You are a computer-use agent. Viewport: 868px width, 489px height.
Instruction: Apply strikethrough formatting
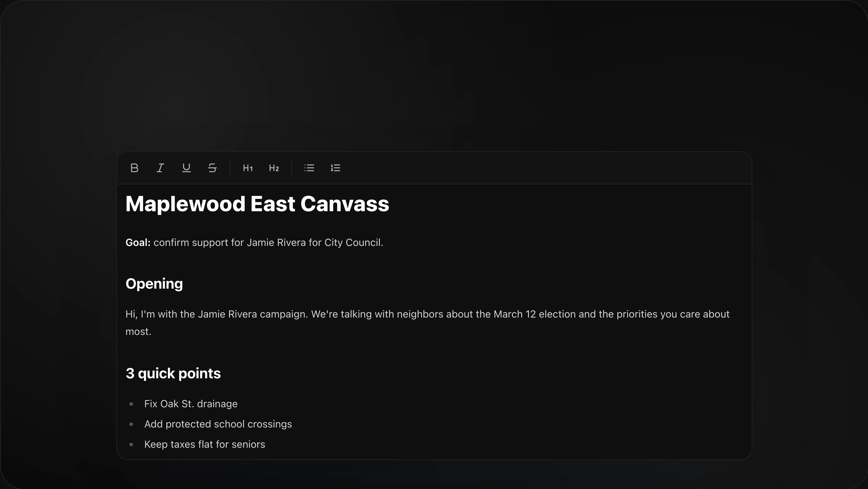[212, 168]
